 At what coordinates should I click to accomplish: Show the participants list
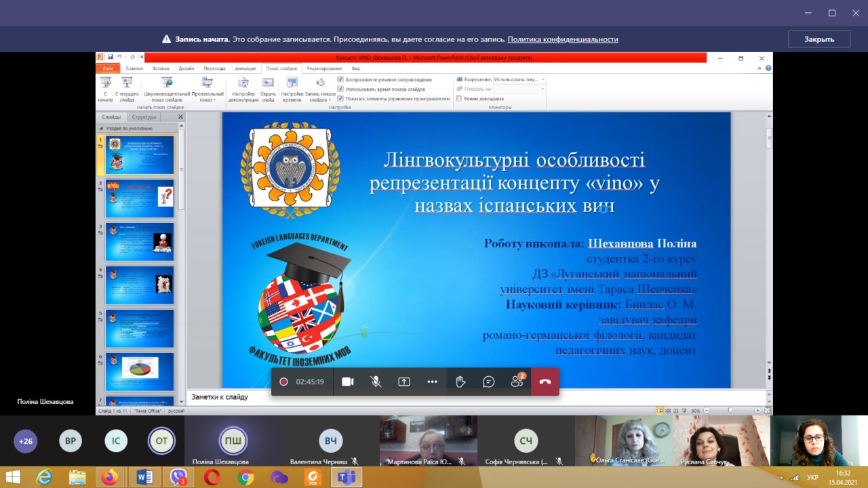coord(517,382)
